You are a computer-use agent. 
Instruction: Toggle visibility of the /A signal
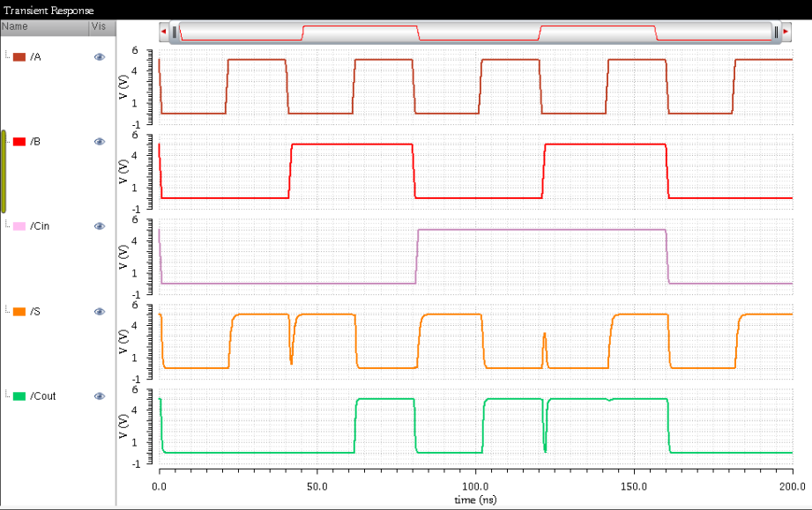point(99,55)
